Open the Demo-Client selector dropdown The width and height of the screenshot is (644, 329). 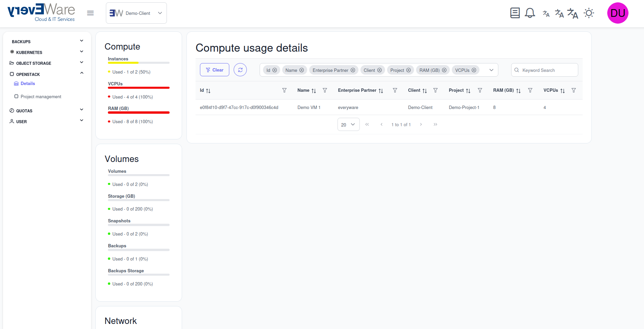(x=136, y=13)
